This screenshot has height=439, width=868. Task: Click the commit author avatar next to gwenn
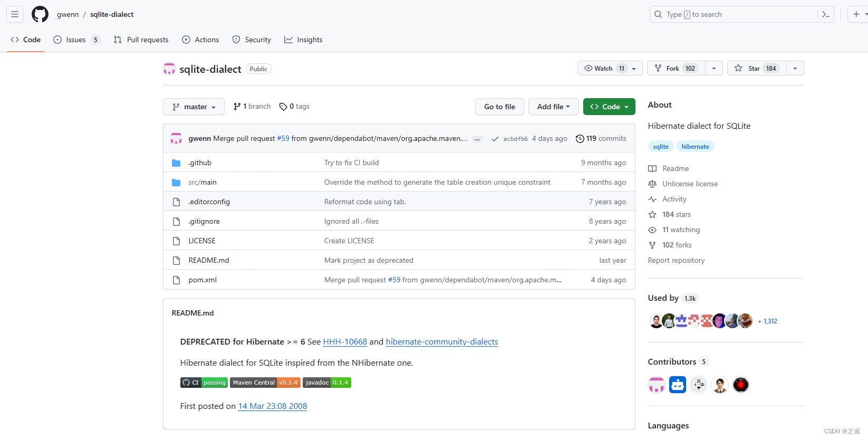176,138
